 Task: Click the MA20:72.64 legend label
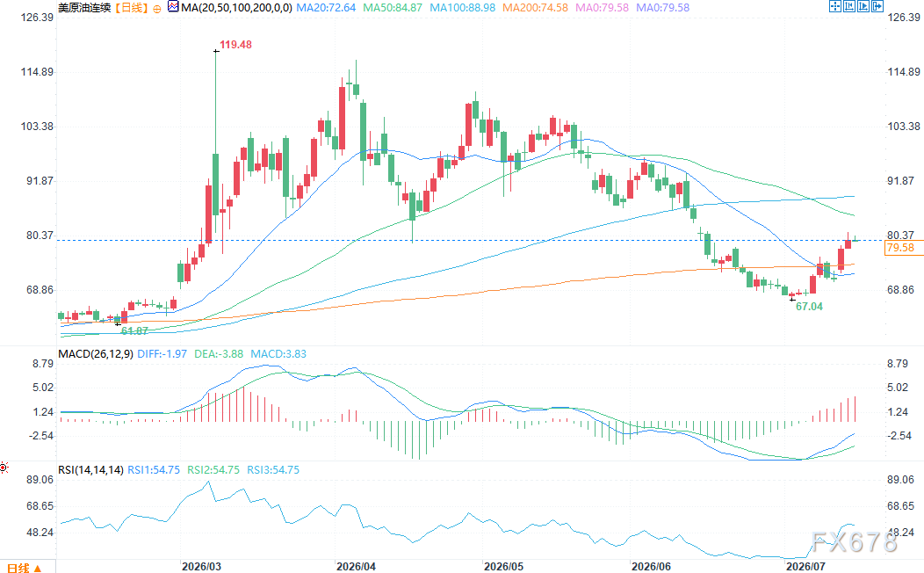tap(326, 8)
